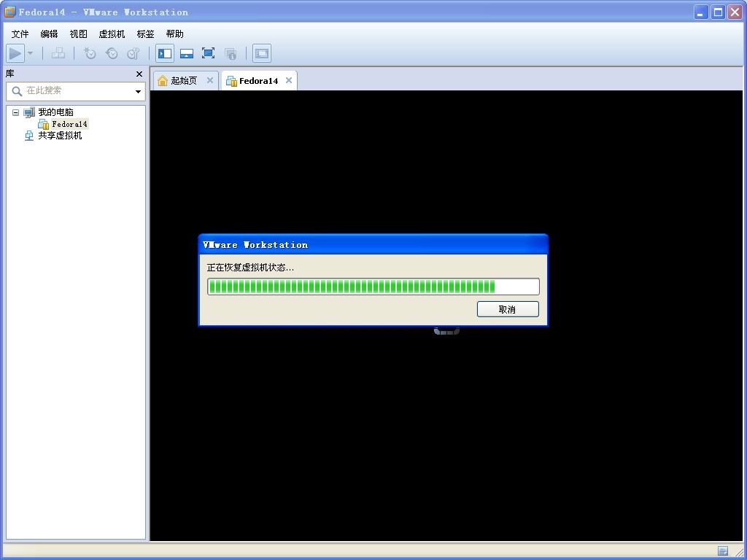Close the 库 library panel
Image resolution: width=747 pixels, height=560 pixels.
pos(139,74)
